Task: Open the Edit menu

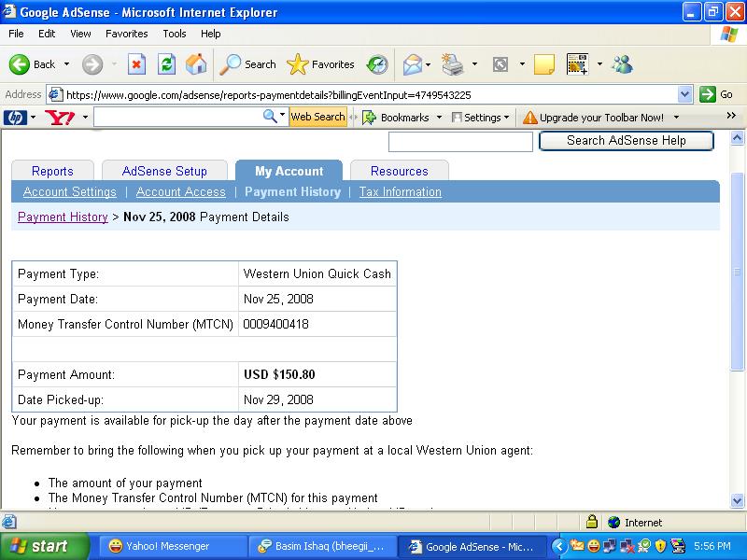Action: tap(47, 34)
